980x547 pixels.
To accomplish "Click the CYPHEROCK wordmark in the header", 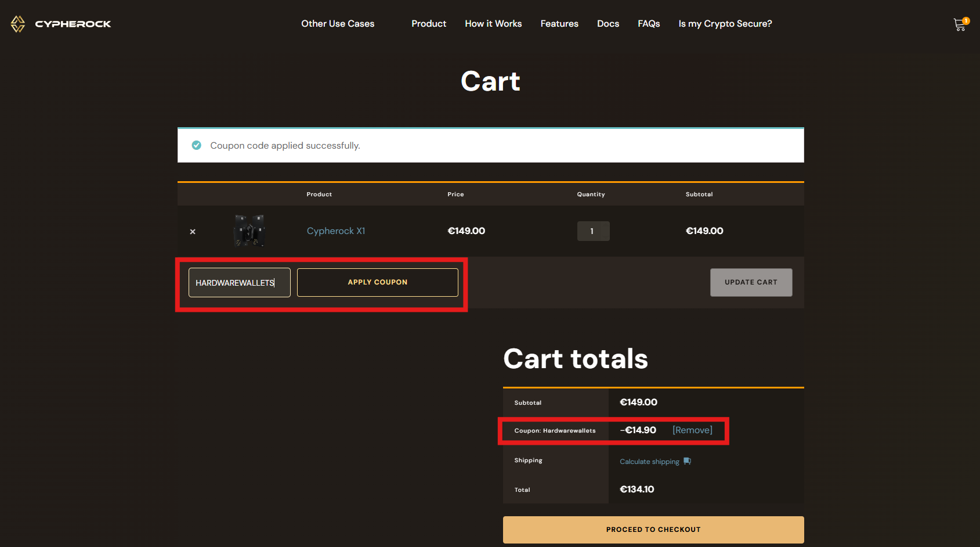I will pyautogui.click(x=73, y=24).
